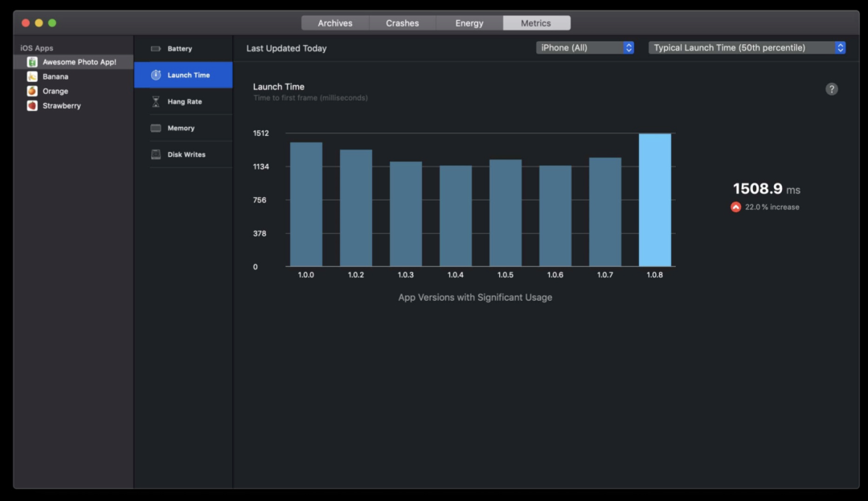Select the 1.0.0 version bar
The height and width of the screenshot is (501, 868).
coord(306,204)
